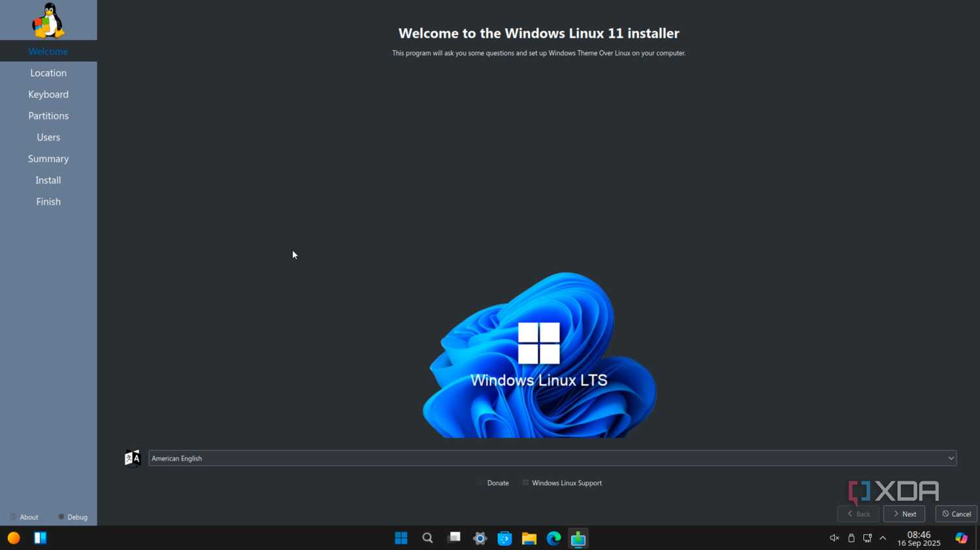Viewport: 980px width, 550px height.
Task: Click the Next button
Action: (x=904, y=514)
